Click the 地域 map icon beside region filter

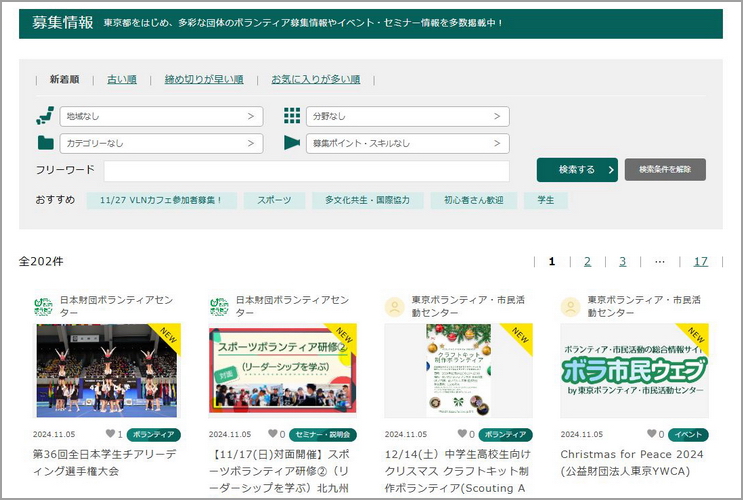[x=45, y=116]
